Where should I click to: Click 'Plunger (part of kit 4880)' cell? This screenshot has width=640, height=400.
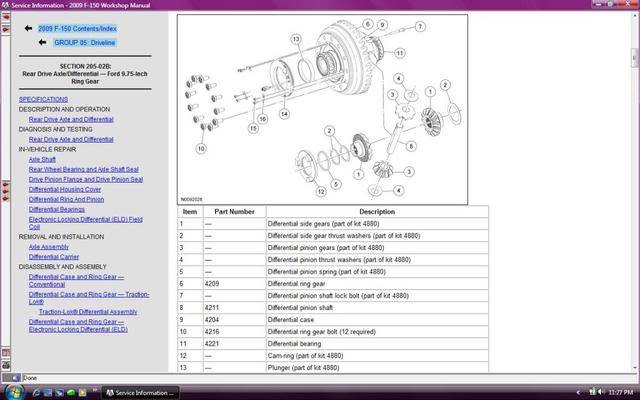(377, 368)
